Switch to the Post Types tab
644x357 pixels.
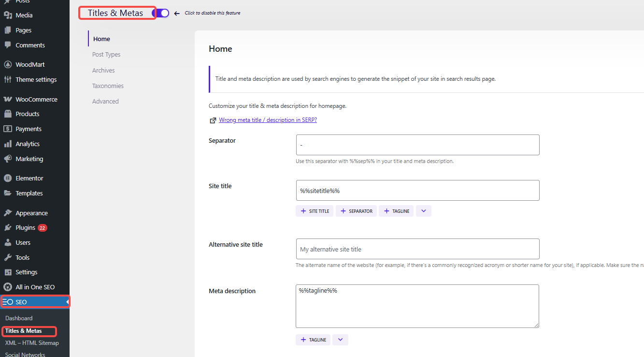pos(106,55)
